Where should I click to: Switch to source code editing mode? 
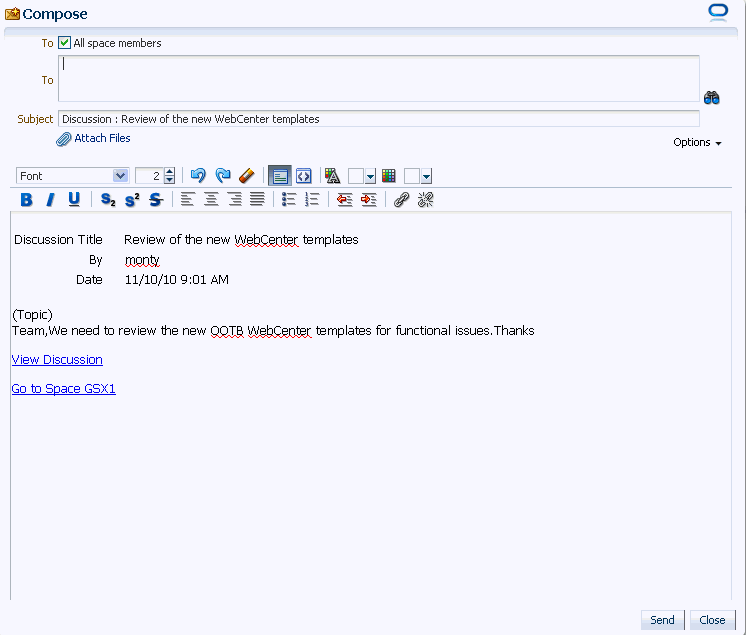(x=304, y=176)
